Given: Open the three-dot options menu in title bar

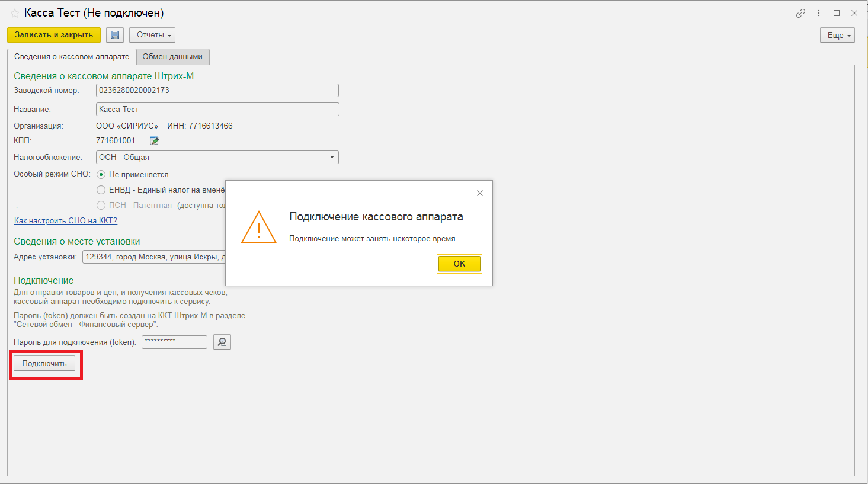Looking at the screenshot, I should [819, 13].
